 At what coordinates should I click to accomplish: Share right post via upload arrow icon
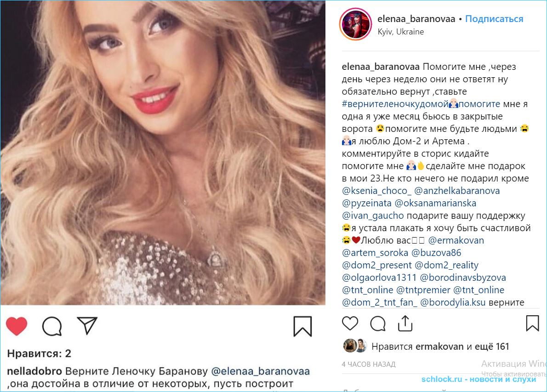point(405,323)
